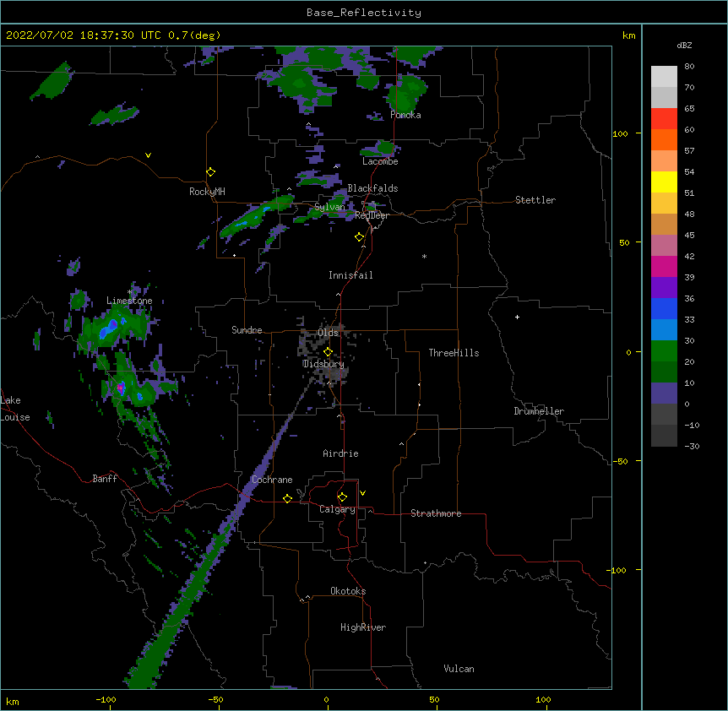
Task: Pick the bright green 30 dBZ legend swatch
Action: click(x=664, y=351)
